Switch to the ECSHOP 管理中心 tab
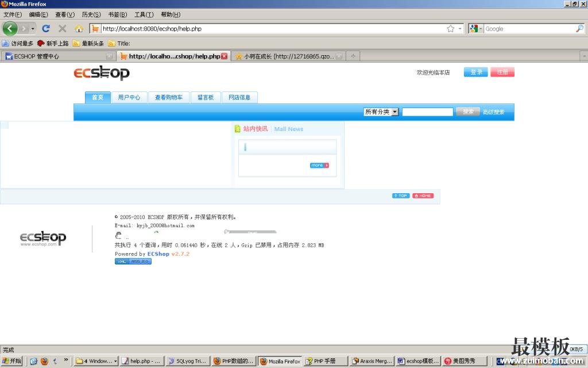This screenshot has width=588, height=368. [58, 56]
